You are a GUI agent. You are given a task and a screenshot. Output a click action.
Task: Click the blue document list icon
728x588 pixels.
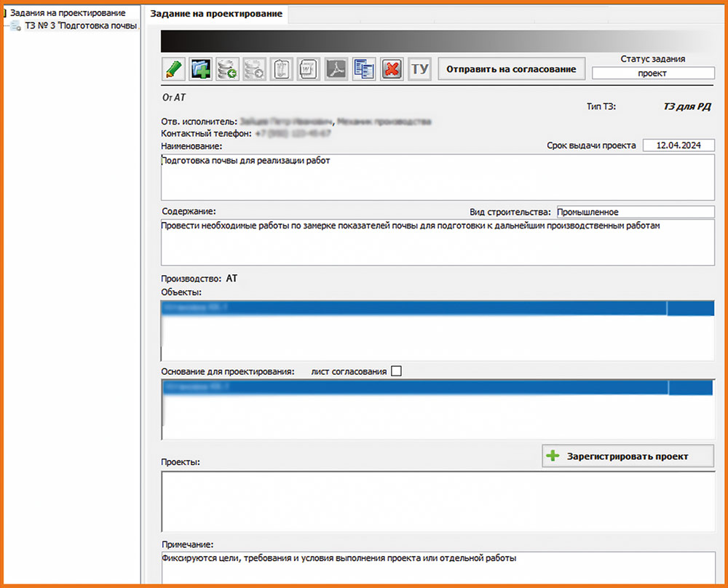[363, 69]
